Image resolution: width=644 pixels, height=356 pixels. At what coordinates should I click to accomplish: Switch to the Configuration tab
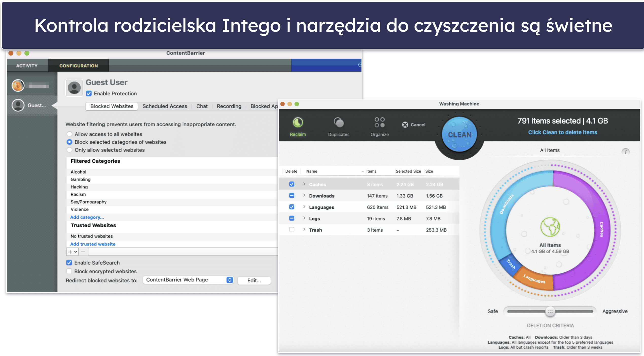[78, 66]
